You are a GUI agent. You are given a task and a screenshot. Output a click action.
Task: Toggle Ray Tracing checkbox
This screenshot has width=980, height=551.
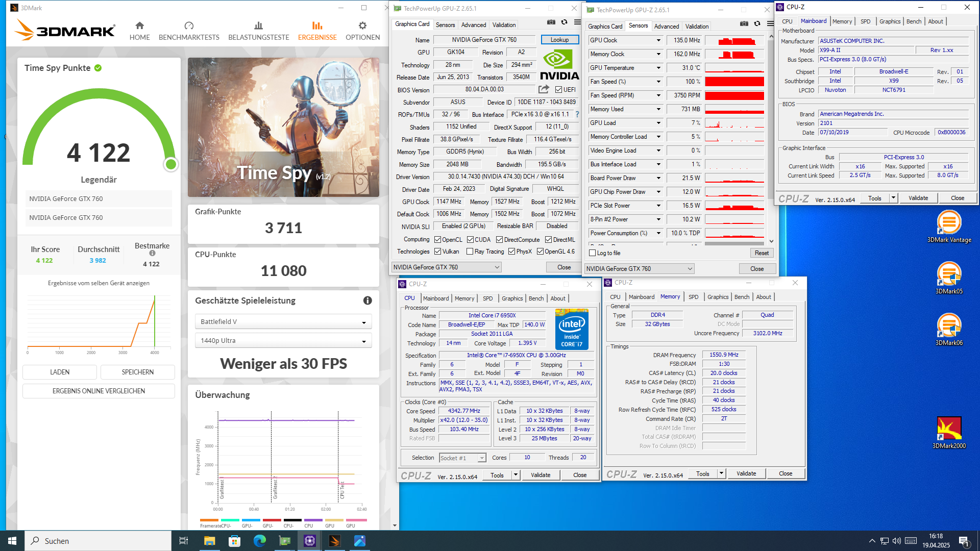click(470, 252)
